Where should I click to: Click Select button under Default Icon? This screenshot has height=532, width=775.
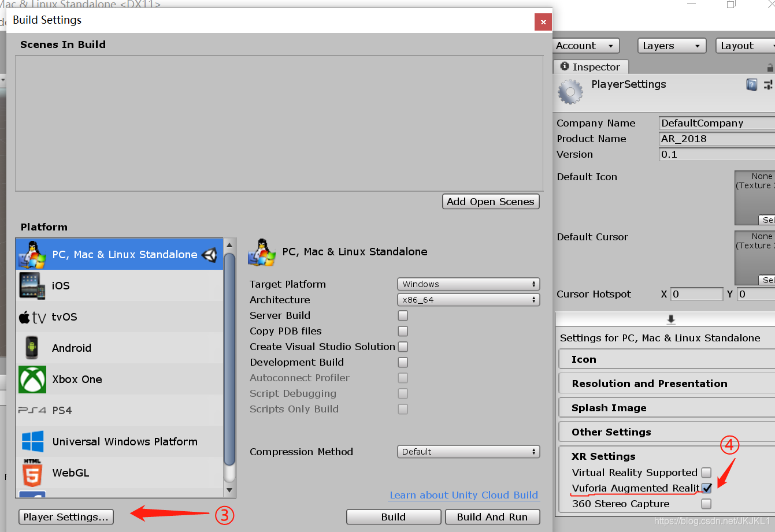click(x=767, y=220)
